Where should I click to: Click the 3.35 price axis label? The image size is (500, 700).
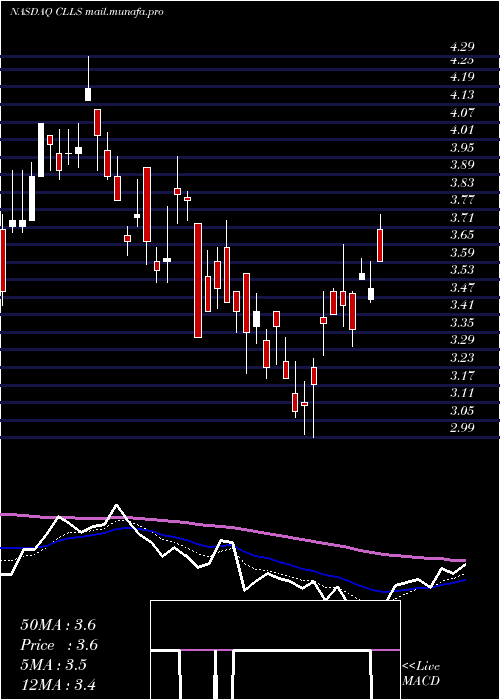462,323
